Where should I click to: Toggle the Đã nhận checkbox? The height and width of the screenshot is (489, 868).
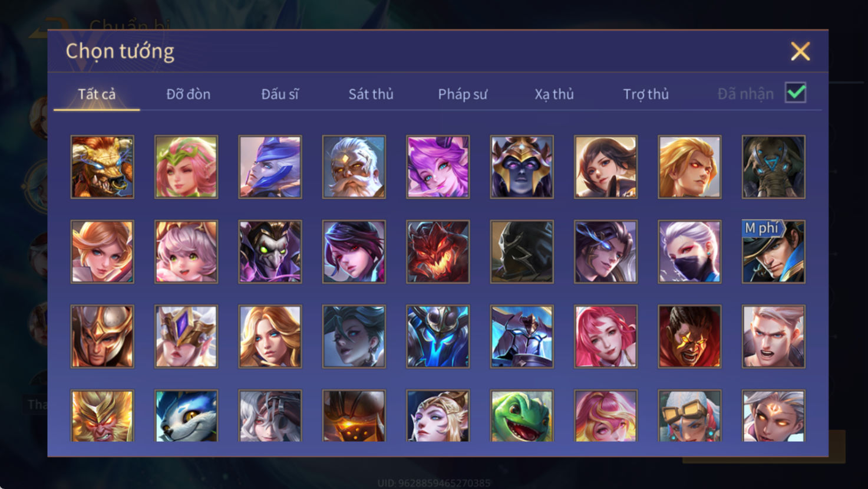click(796, 93)
